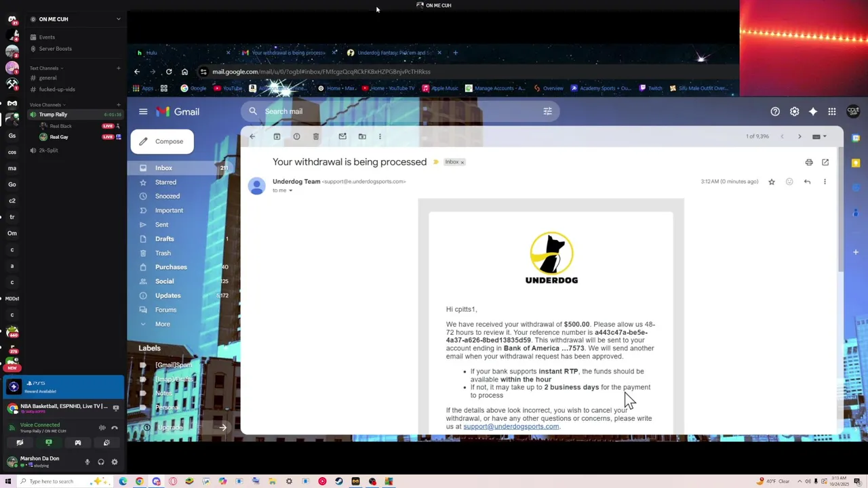Open the Starred folder in Gmail
The height and width of the screenshot is (488, 868).
[165, 182]
